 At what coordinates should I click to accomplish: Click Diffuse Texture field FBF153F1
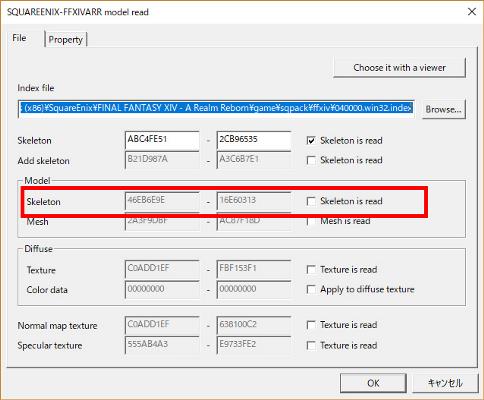(254, 269)
